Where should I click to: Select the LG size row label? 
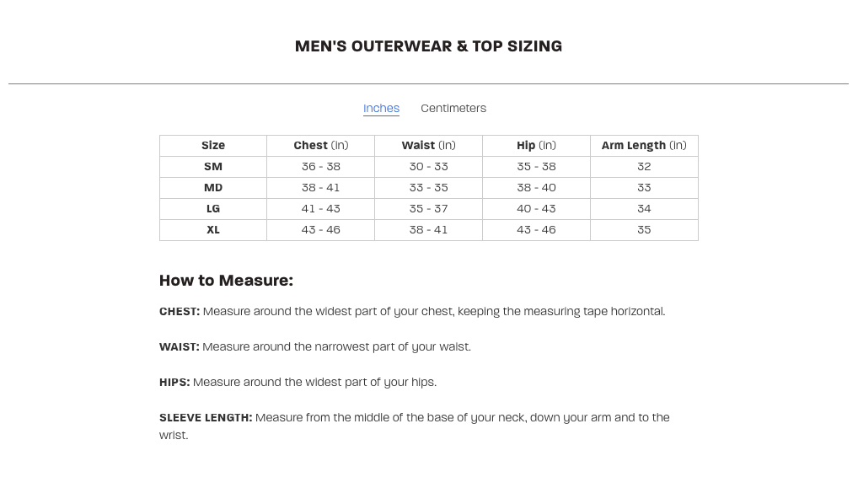click(213, 208)
